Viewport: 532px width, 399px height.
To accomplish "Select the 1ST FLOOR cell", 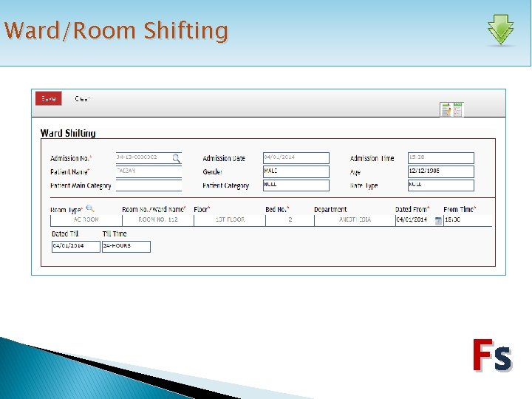I will click(x=230, y=220).
